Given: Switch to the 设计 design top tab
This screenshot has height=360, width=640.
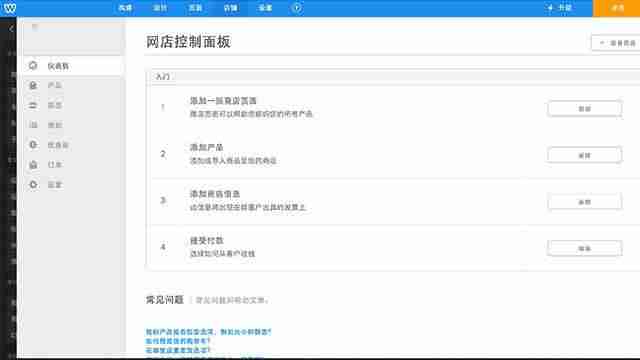Looking at the screenshot, I should 160,8.
